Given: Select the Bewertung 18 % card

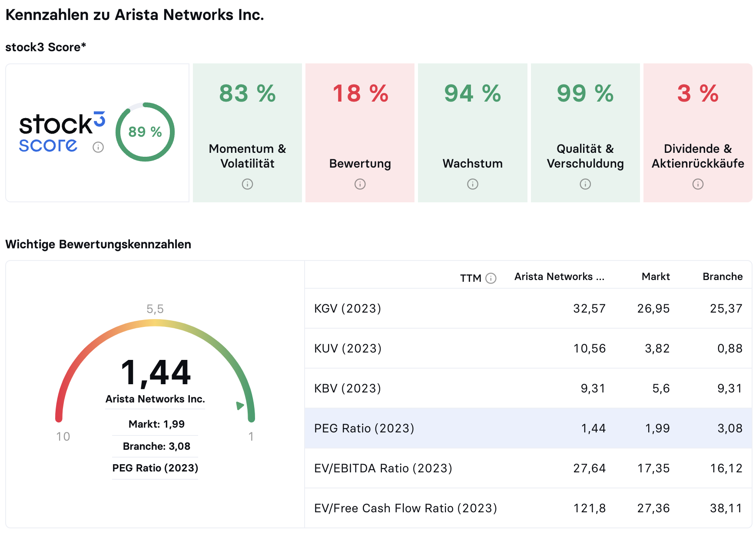Looking at the screenshot, I should [x=360, y=133].
